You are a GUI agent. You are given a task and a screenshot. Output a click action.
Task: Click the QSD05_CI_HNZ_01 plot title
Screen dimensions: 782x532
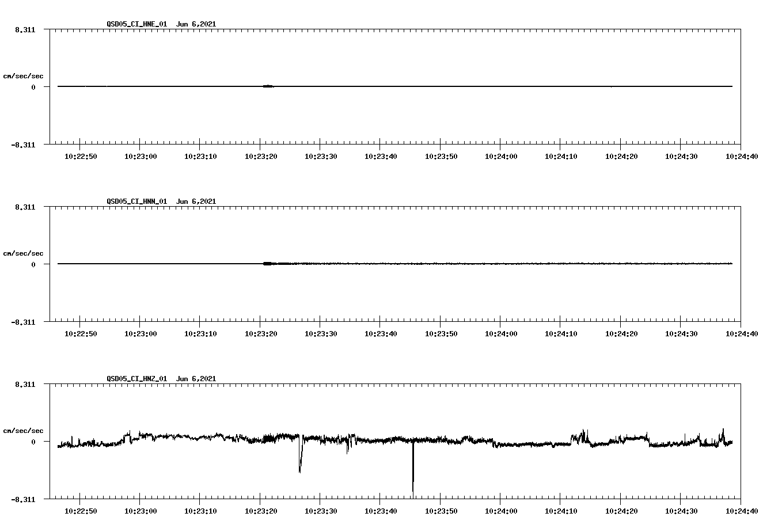pos(161,379)
